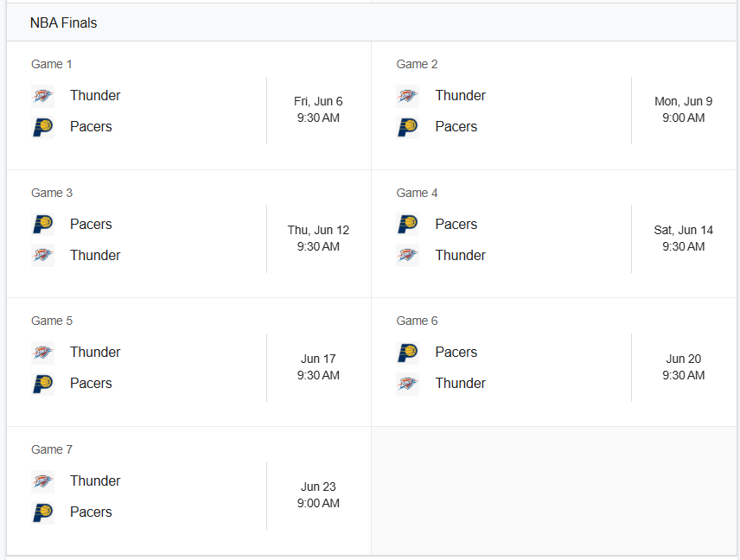Click Pacers logo in Game 6

[408, 353]
